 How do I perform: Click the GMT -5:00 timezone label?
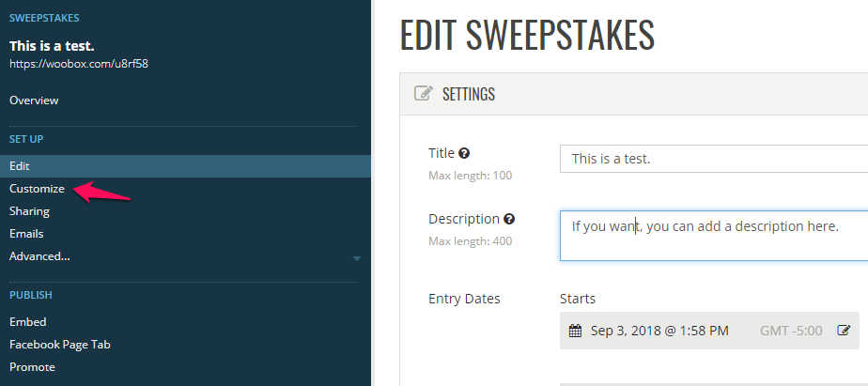pos(791,332)
